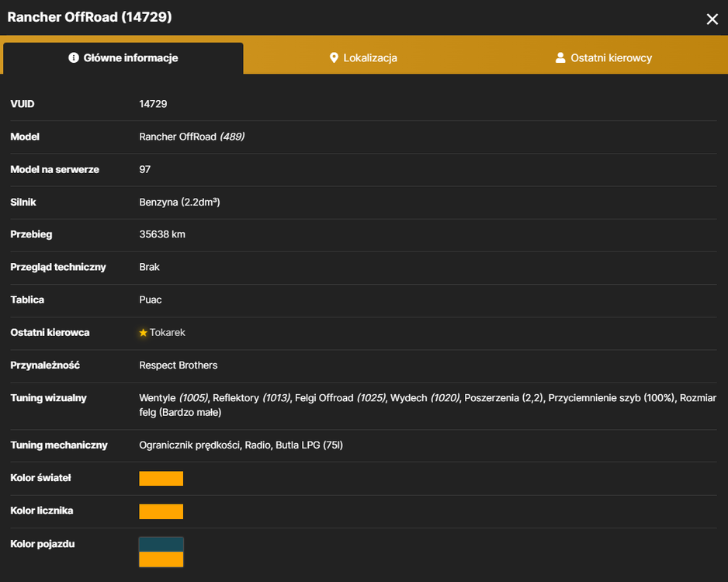Select the dark teal vehicle color swatch
Image resolution: width=728 pixels, height=582 pixels.
(161, 545)
